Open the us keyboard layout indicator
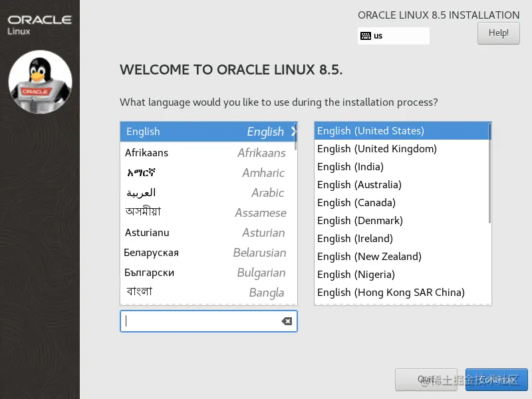532x399 pixels. pos(393,36)
